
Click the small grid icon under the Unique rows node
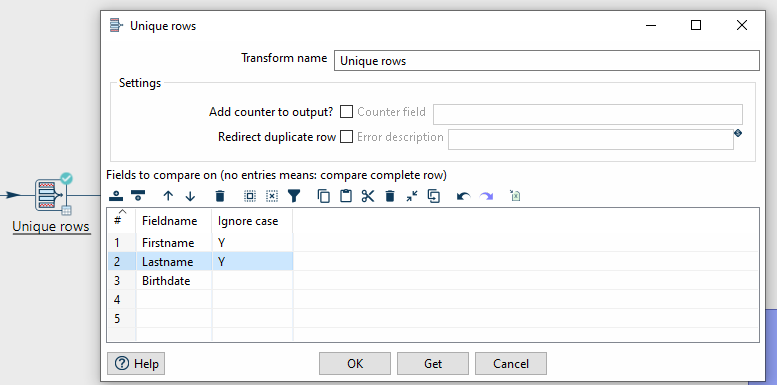[x=66, y=210]
